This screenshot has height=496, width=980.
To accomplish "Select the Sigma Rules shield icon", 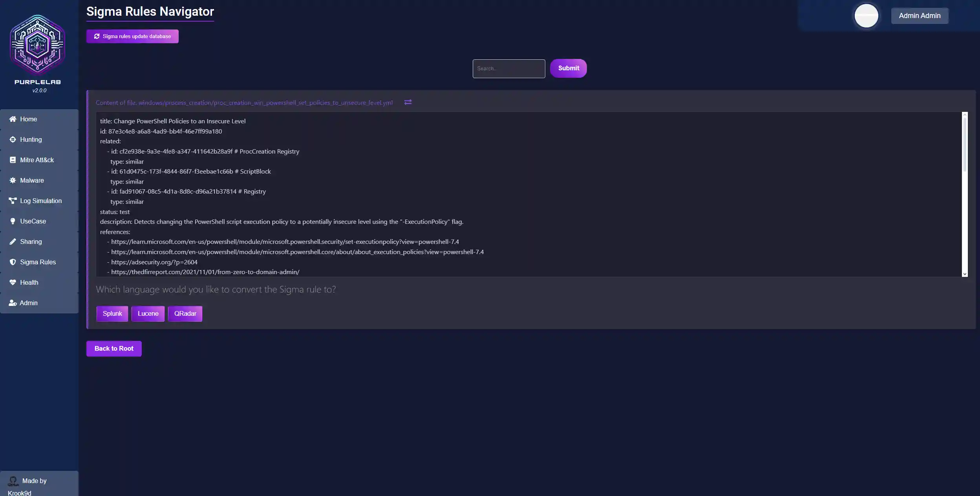I will coord(13,262).
